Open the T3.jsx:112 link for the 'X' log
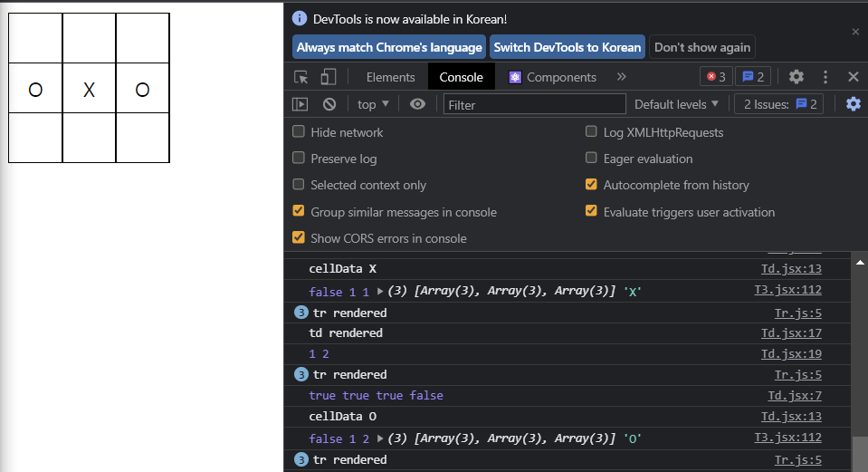Image resolution: width=868 pixels, height=472 pixels. coord(787,290)
